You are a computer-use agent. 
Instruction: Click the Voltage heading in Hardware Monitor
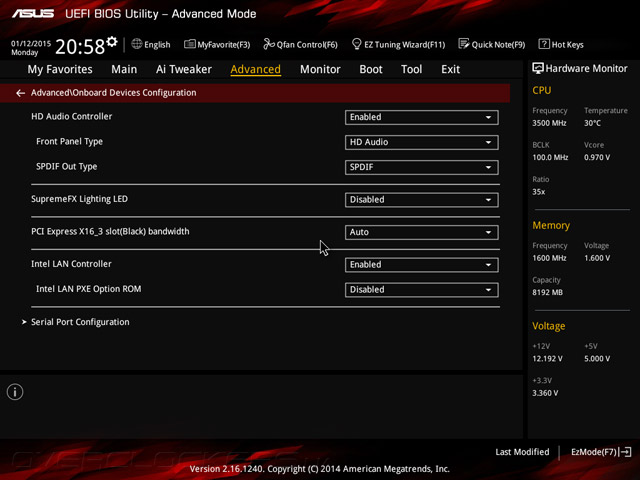click(x=549, y=326)
